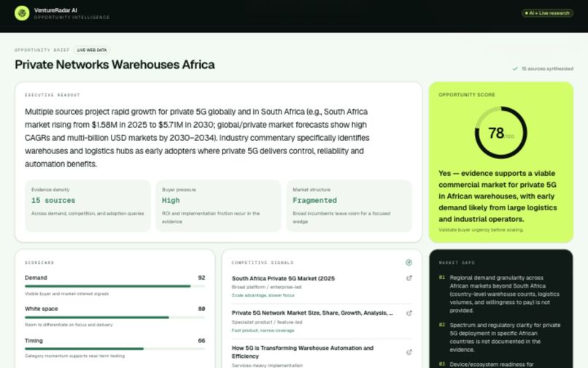Open external link for How 5G is Transforming Warehouse
Image resolution: width=588 pixels, height=368 pixels.
[409, 352]
